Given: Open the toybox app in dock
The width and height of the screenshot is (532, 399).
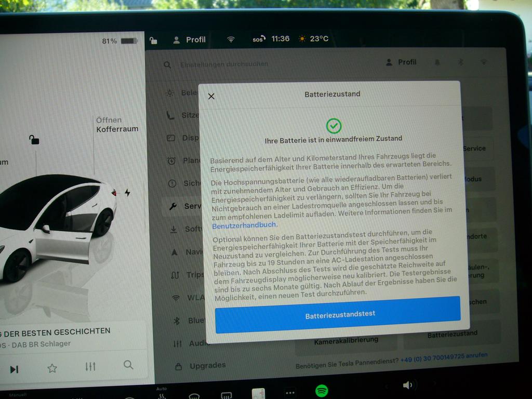Looking at the screenshot, I should 259,394.
